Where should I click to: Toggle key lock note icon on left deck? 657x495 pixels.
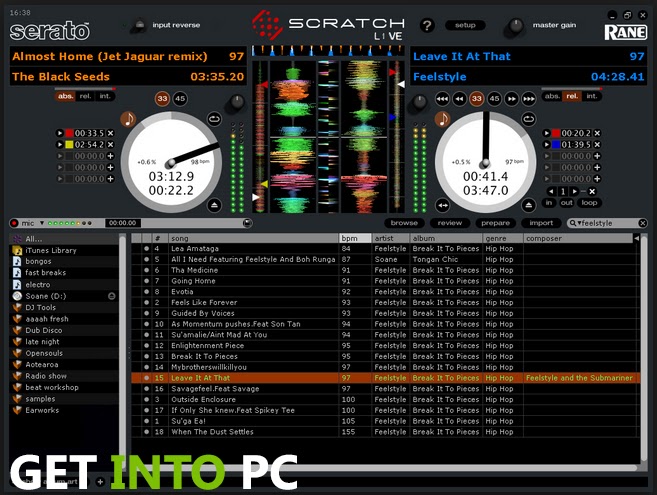tap(128, 119)
